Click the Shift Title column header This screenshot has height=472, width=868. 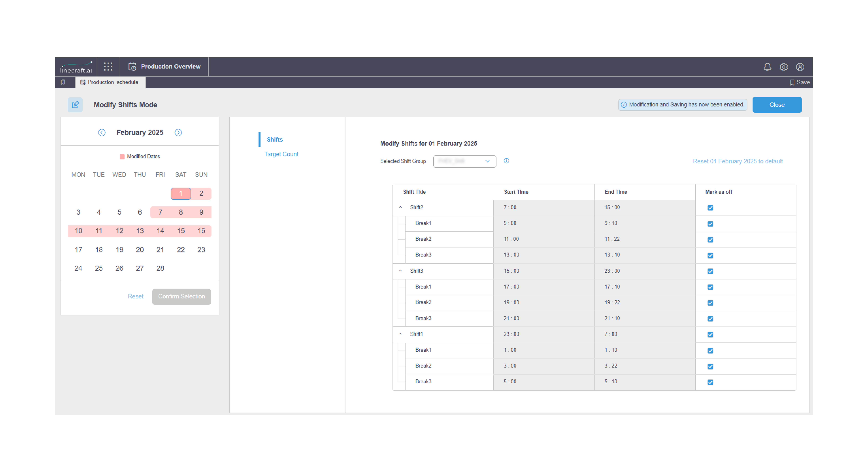414,192
